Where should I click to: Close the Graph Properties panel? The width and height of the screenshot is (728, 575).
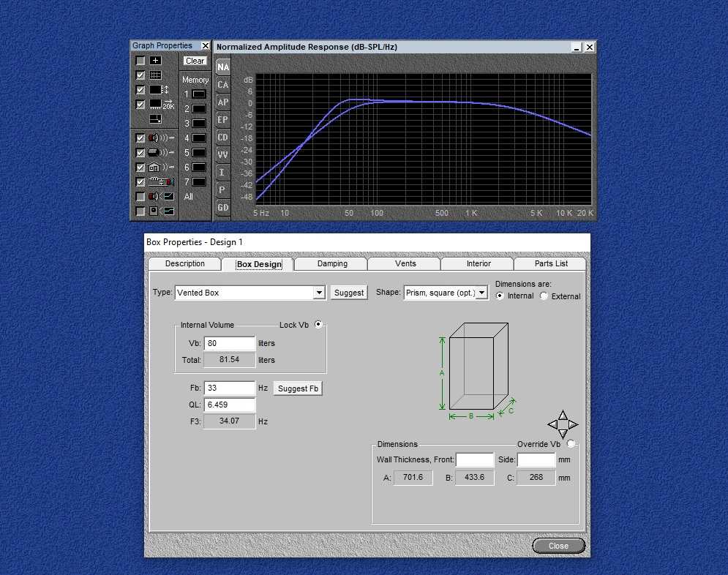[x=205, y=45]
